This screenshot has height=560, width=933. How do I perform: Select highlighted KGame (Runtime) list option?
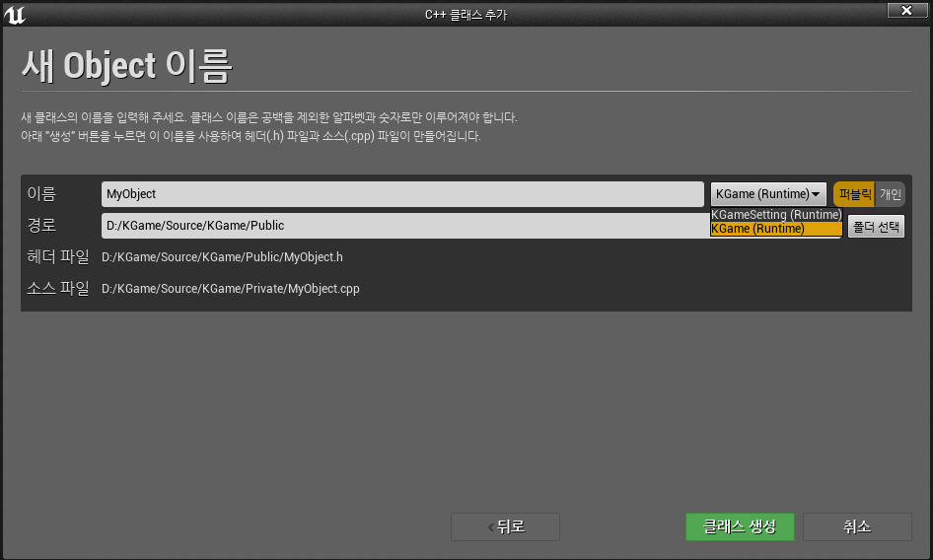tap(776, 229)
